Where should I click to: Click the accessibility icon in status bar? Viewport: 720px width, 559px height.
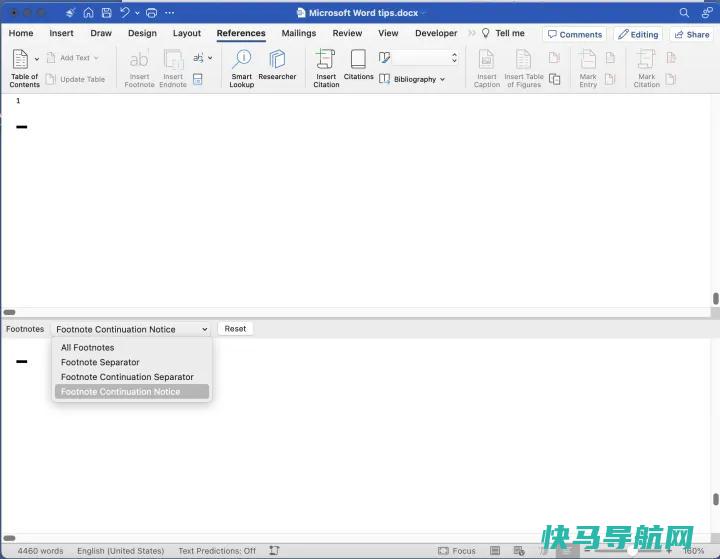[x=274, y=550]
